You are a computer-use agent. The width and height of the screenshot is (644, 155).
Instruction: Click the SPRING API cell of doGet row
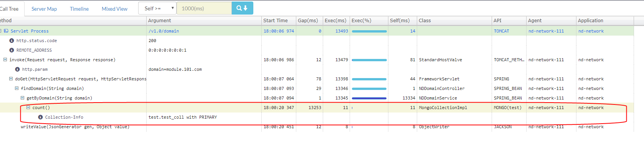point(501,79)
